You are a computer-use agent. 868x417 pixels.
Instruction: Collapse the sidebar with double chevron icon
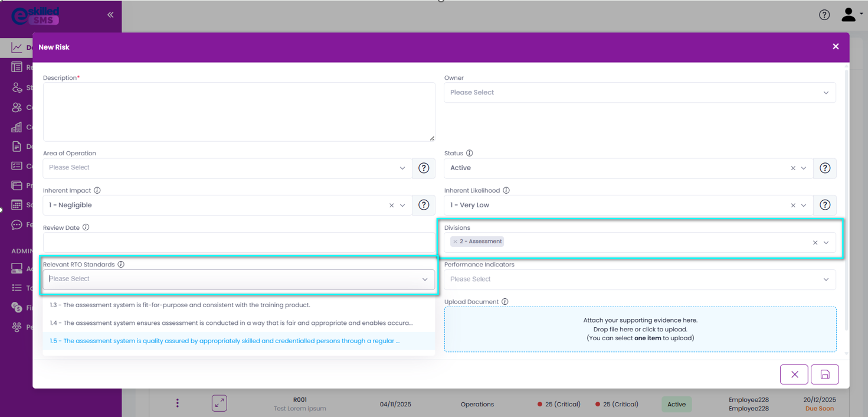click(110, 15)
